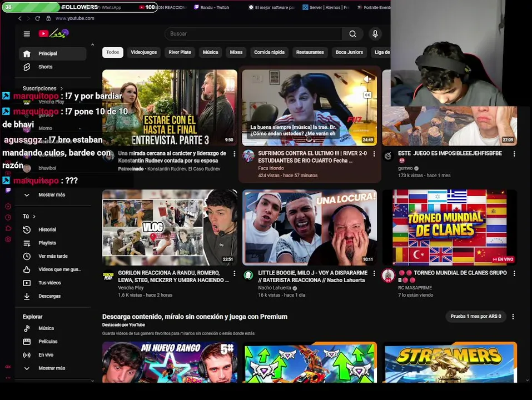Open Música under Explorar

click(53, 328)
